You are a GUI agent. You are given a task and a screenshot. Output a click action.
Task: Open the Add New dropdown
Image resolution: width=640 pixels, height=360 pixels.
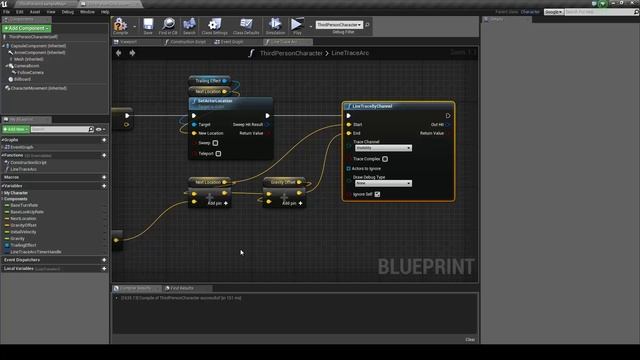click(x=16, y=129)
